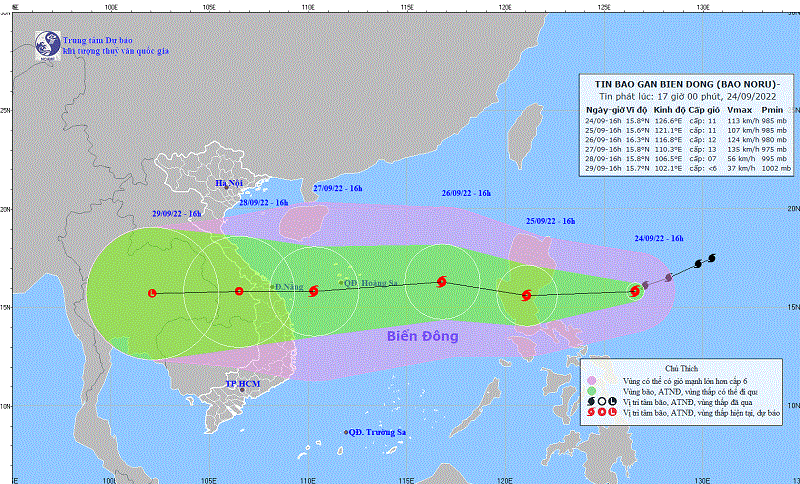This screenshot has height=484, width=800.
Task: Click the storm symbol near QĐ. Hoàng Sa
Action: 314,291
